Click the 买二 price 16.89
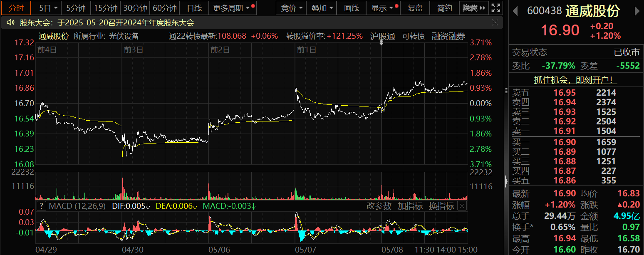 565,152
